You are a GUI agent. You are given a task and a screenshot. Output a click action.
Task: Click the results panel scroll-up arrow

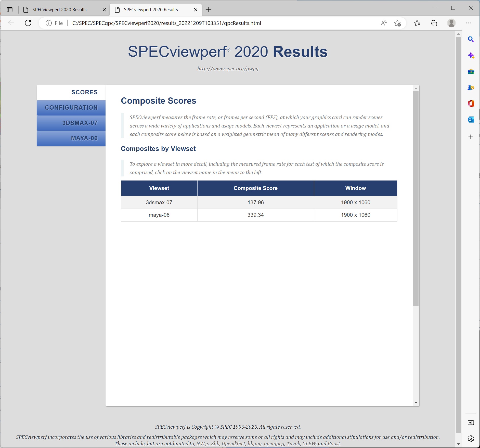pos(416,88)
